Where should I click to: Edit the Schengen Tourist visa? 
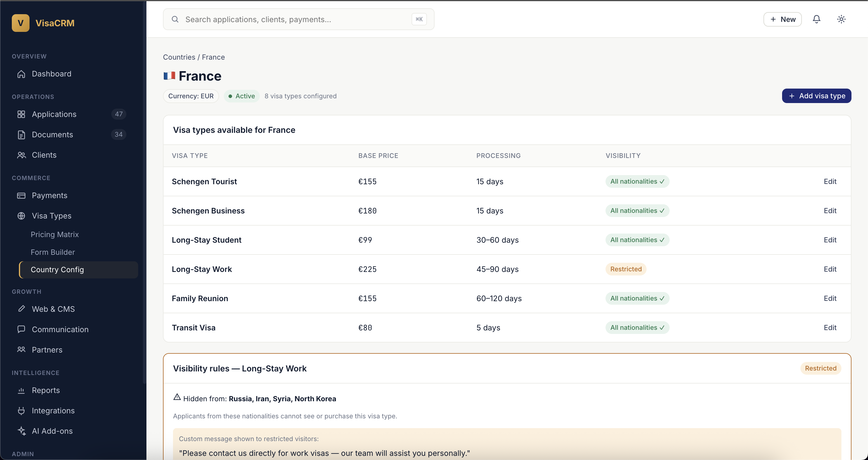pos(830,181)
